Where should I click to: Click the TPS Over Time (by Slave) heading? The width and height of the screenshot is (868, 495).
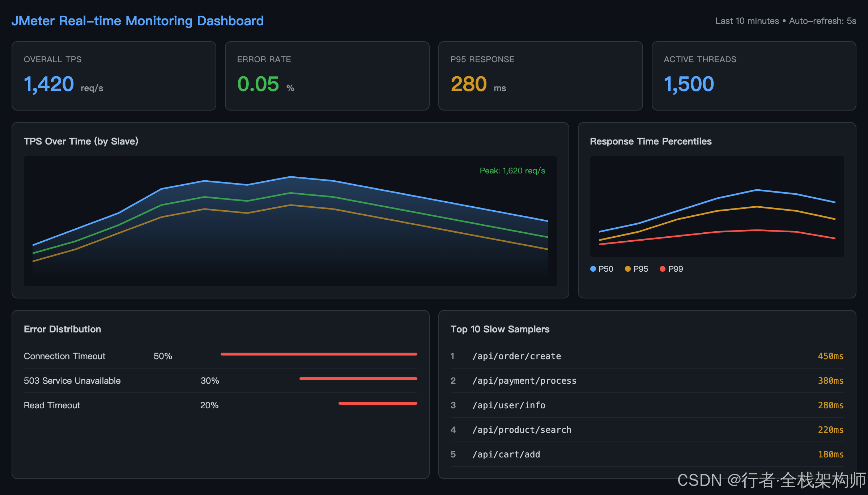point(81,141)
